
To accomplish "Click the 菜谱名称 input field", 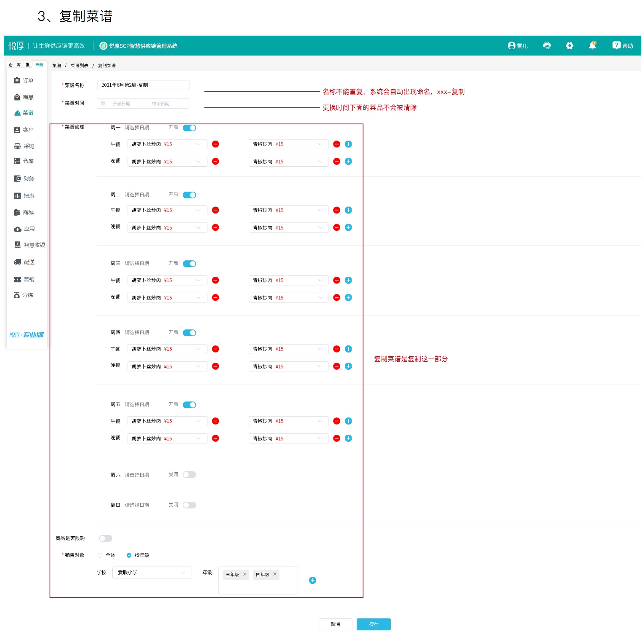I will [143, 85].
